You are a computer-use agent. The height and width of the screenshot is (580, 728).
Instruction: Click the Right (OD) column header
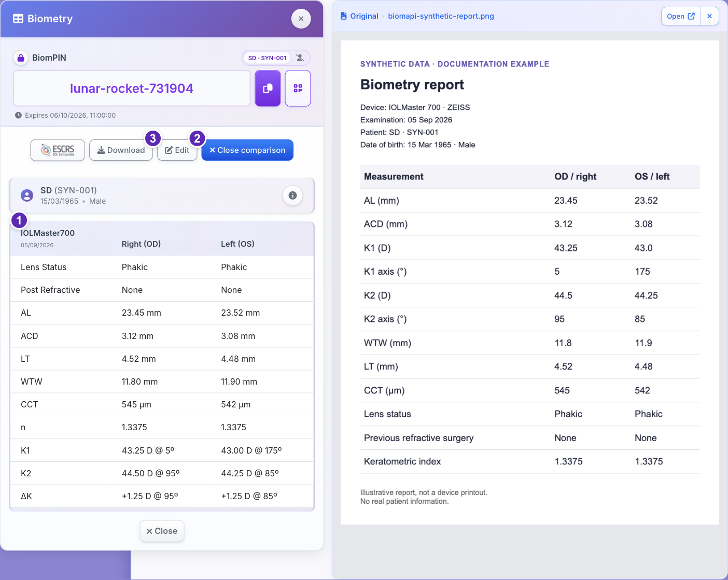(x=141, y=244)
